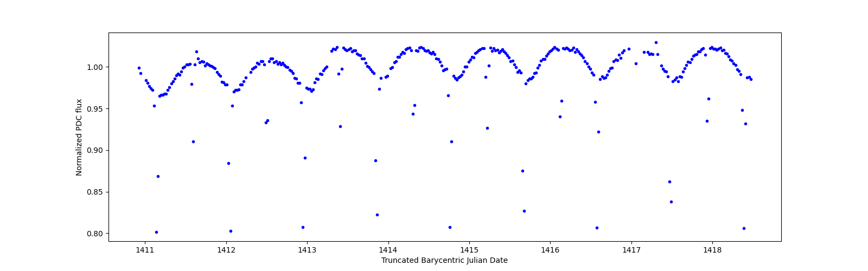Click the x-axis tick label 1414
This screenshot has height=271, width=868.
(x=388, y=250)
